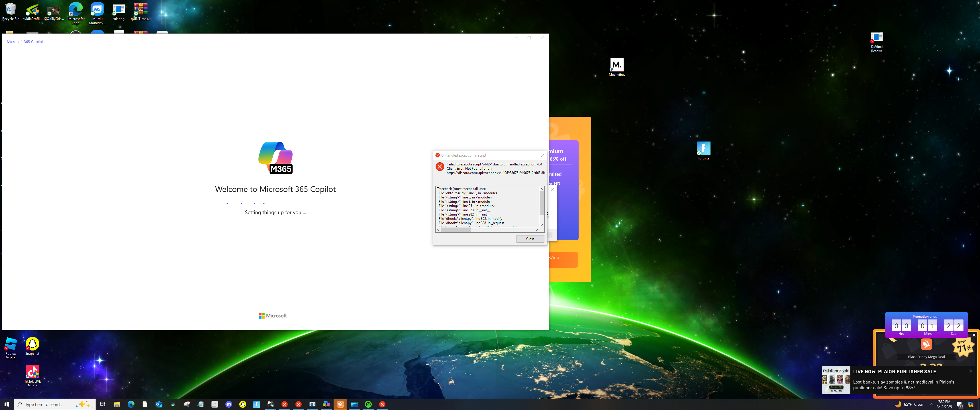Image resolution: width=980 pixels, height=410 pixels.
Task: Open Discord from the taskbar
Action: pyautogui.click(x=229, y=404)
